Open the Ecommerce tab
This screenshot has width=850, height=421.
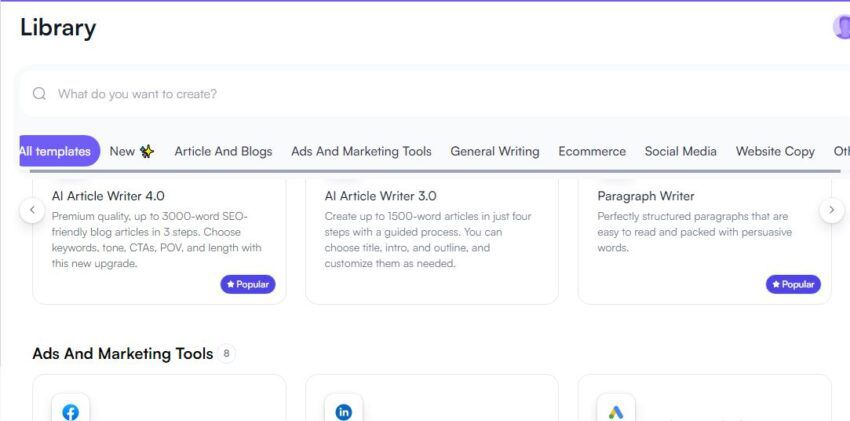(592, 151)
